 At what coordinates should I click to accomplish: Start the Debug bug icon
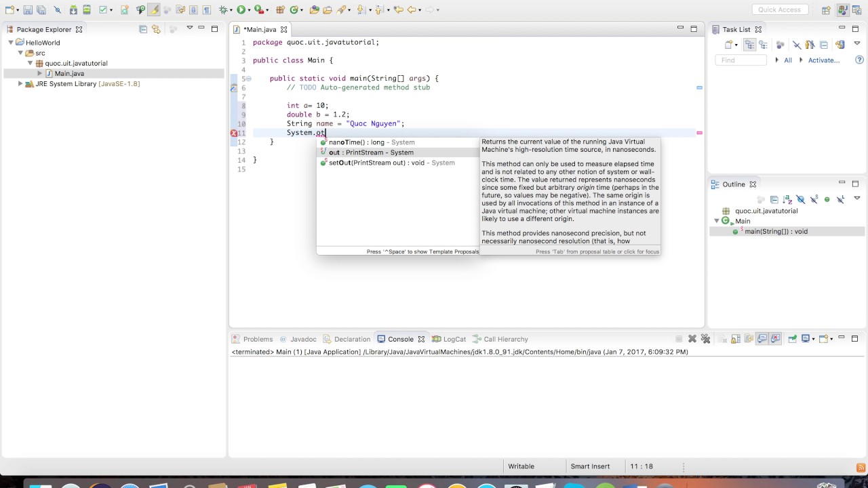(222, 9)
